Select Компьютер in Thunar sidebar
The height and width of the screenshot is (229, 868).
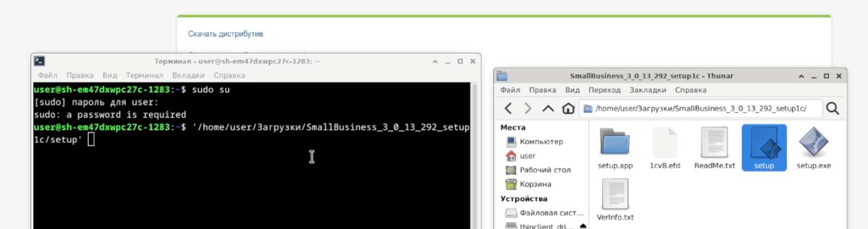click(534, 142)
